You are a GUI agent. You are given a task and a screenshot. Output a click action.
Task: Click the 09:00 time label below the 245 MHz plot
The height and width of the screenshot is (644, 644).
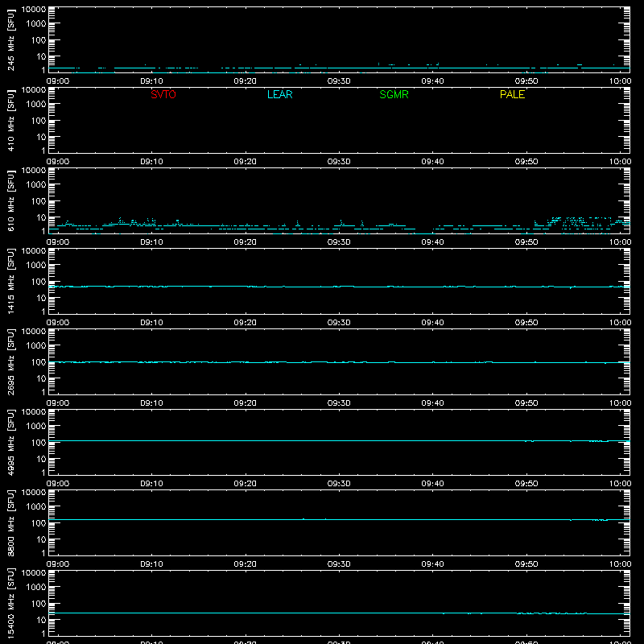coord(58,81)
